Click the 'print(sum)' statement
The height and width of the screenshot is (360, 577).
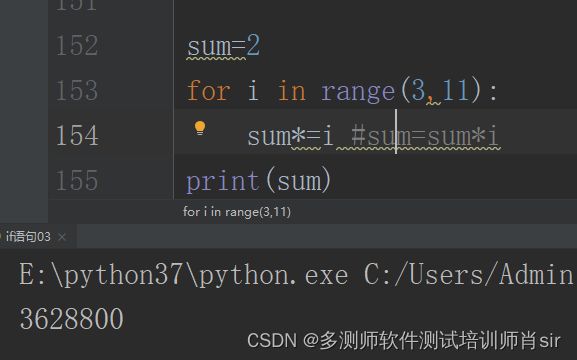point(259,181)
